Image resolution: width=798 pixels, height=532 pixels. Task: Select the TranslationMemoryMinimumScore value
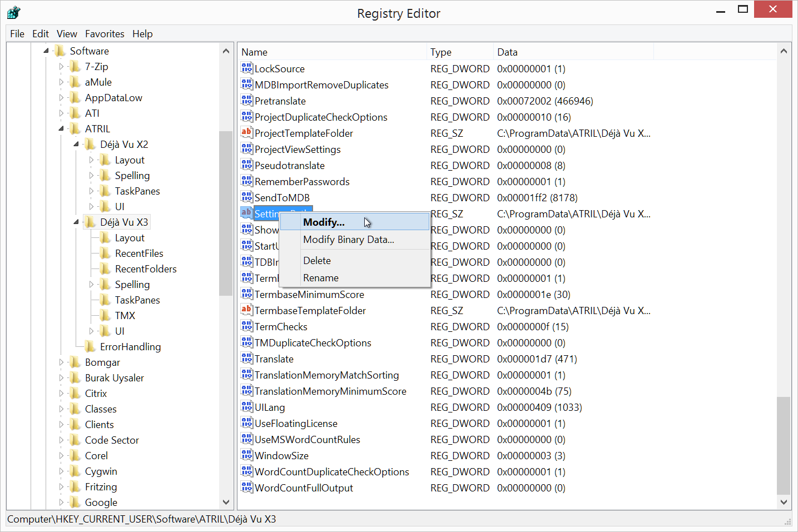pos(330,391)
